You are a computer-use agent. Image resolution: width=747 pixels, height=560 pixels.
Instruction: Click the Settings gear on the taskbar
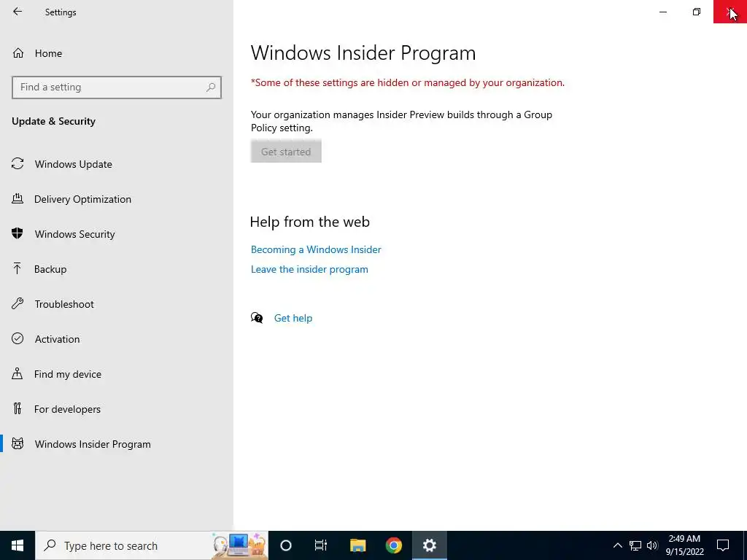(429, 545)
